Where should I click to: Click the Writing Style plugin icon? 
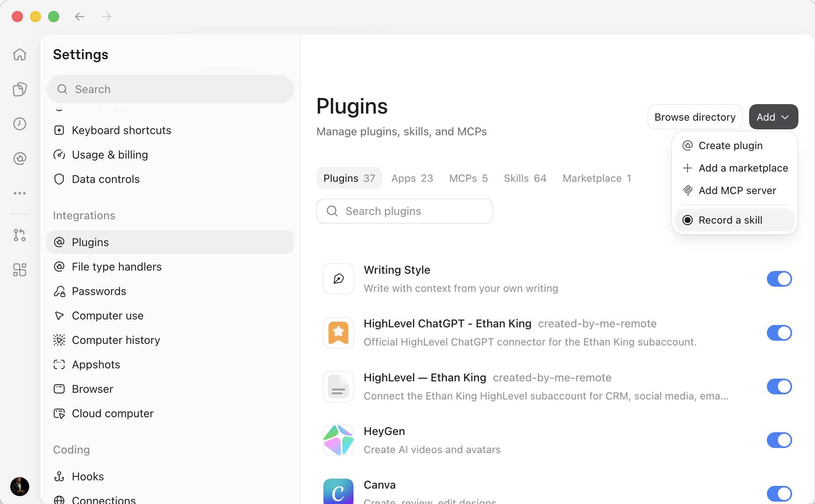pos(338,279)
